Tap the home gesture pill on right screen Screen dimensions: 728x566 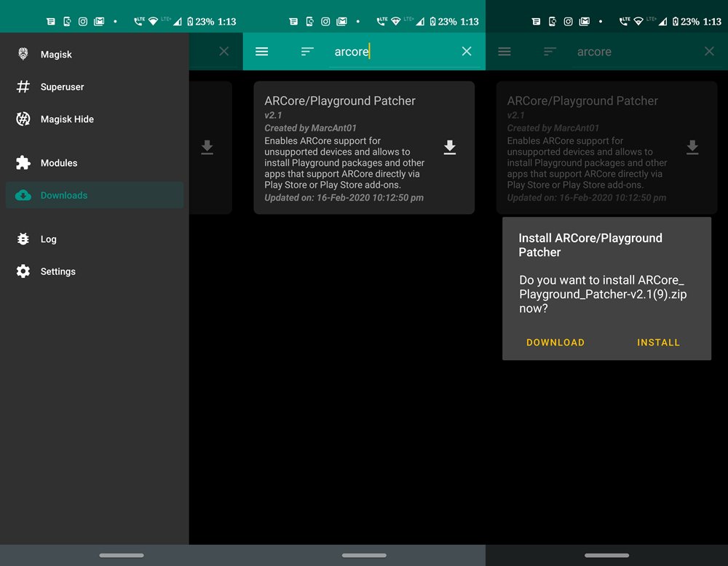pyautogui.click(x=607, y=555)
